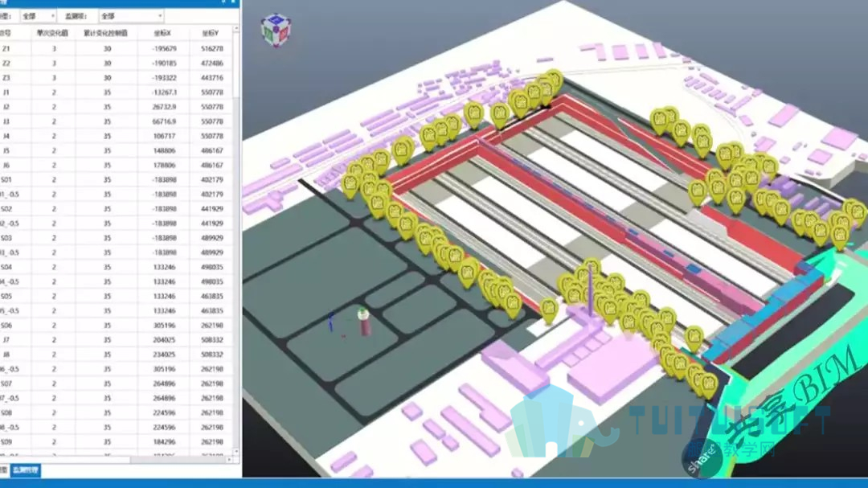Select the S02 row label
The height and width of the screenshot is (488, 868).
coord(6,209)
